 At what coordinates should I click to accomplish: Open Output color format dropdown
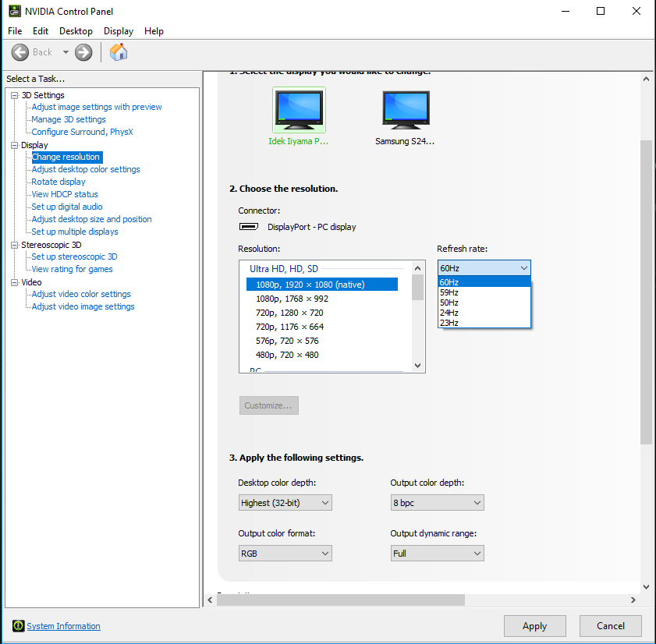(x=285, y=554)
